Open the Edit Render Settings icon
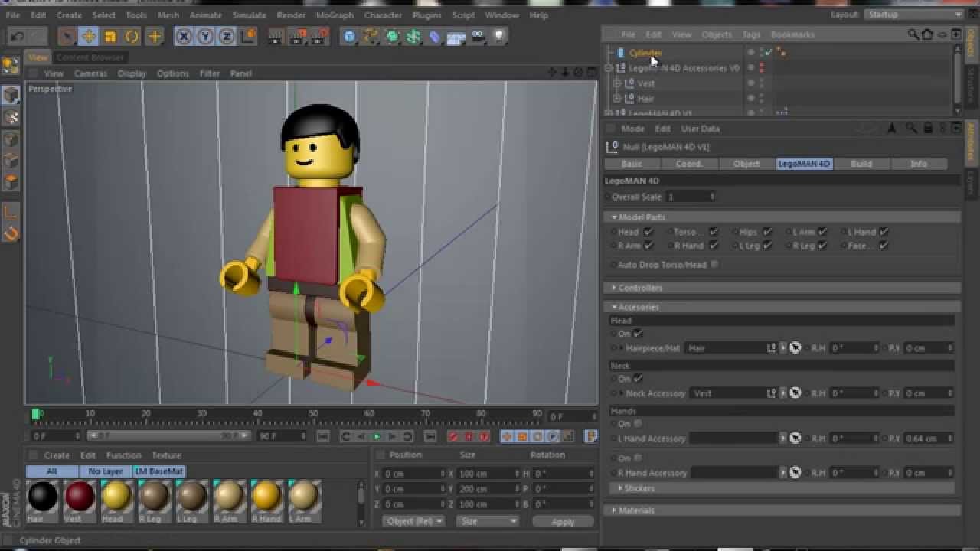The image size is (980, 551). (x=320, y=36)
